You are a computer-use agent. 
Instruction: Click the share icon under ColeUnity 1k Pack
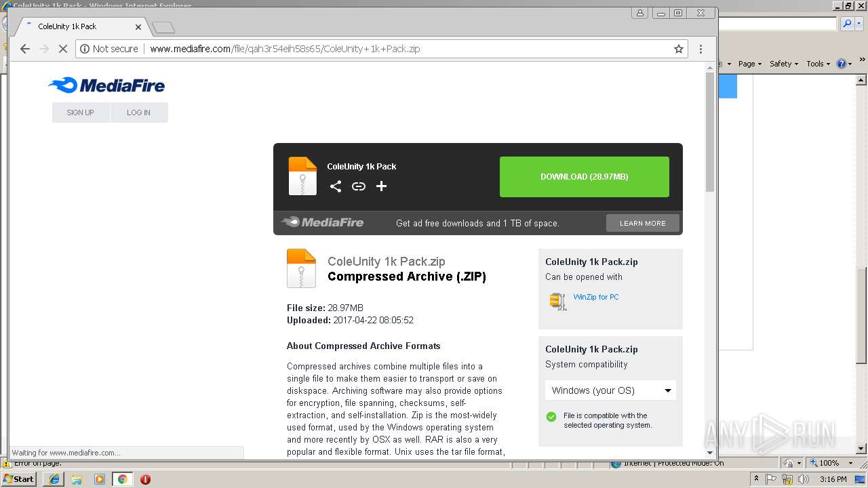click(336, 186)
